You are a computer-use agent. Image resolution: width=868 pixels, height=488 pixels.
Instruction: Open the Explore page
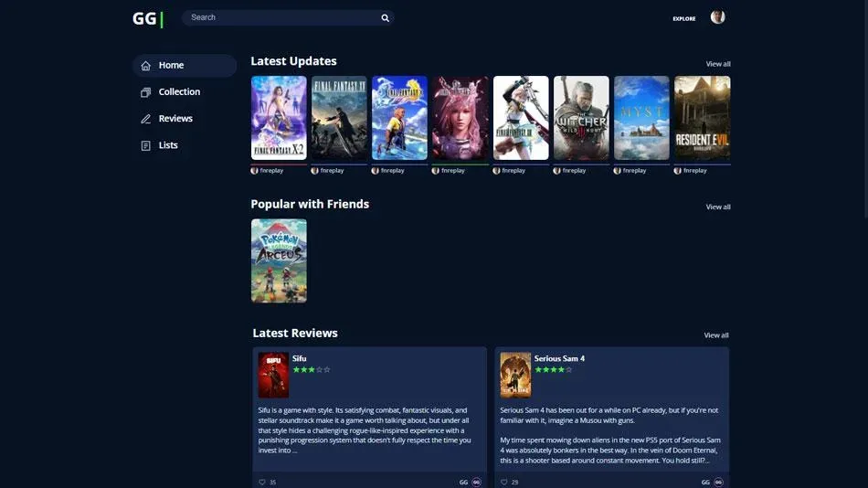point(684,19)
